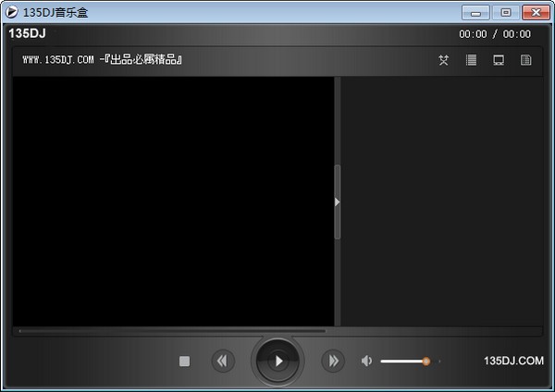Start playback with the round Play button
The height and width of the screenshot is (392, 555).
[x=277, y=361]
